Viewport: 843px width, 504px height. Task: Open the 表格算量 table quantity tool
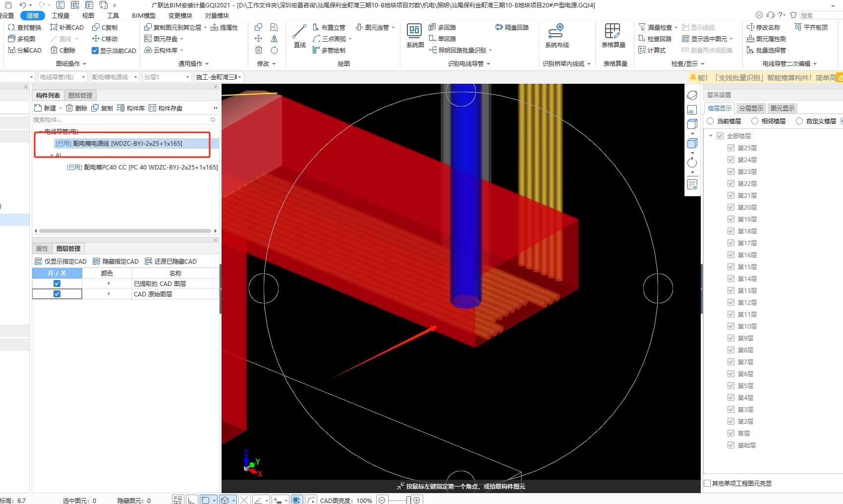613,36
